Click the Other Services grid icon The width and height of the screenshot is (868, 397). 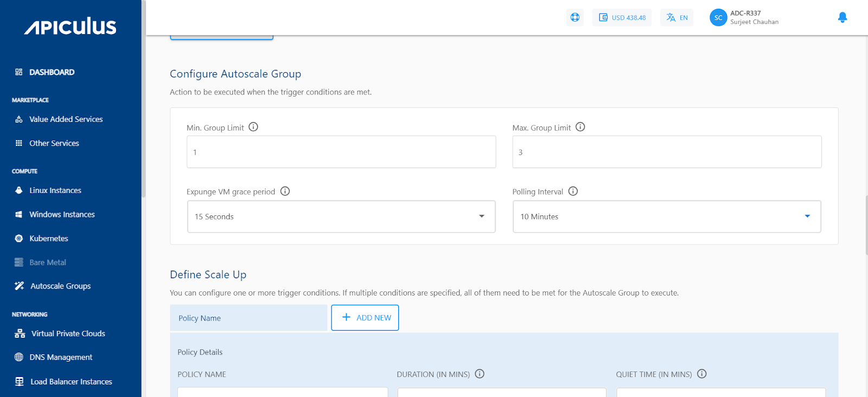[x=19, y=143]
